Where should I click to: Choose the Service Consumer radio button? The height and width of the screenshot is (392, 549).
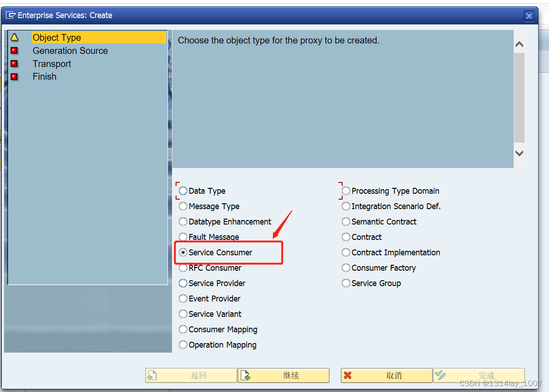pyautogui.click(x=183, y=253)
